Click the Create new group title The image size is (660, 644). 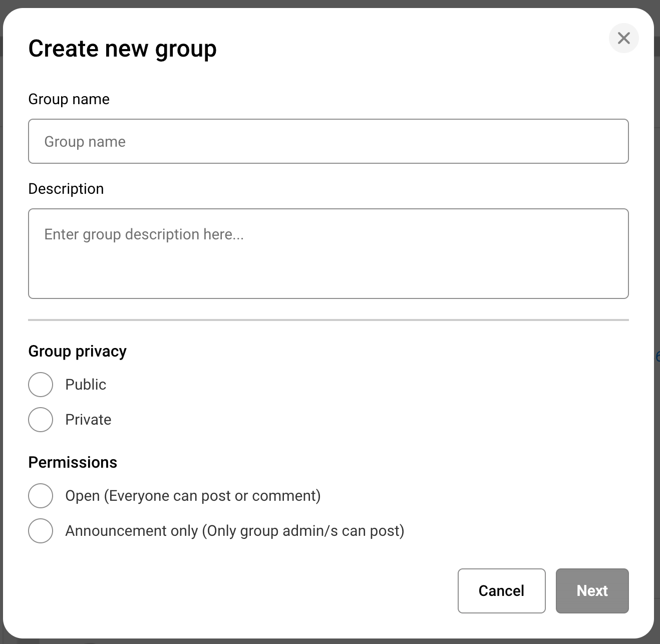(x=123, y=48)
